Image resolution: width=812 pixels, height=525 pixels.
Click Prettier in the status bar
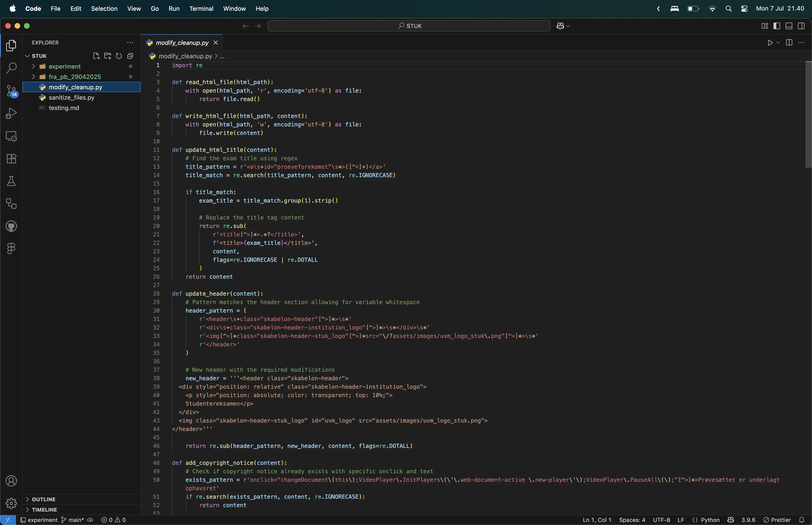tap(777, 520)
